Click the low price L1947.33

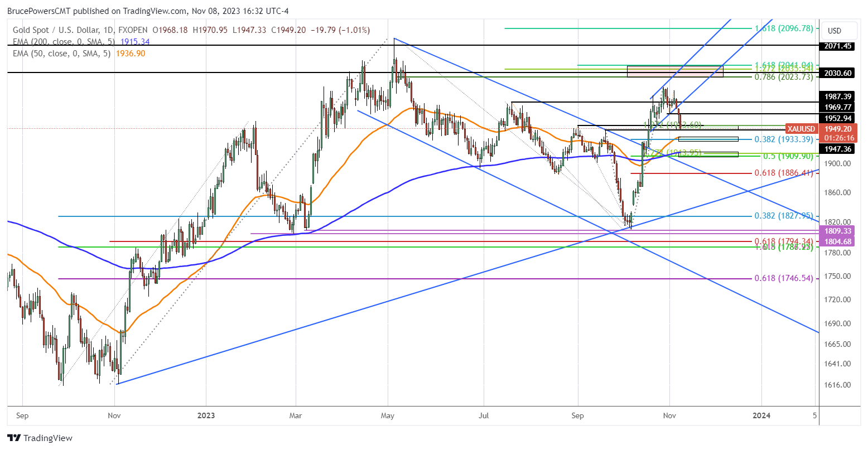coord(250,30)
